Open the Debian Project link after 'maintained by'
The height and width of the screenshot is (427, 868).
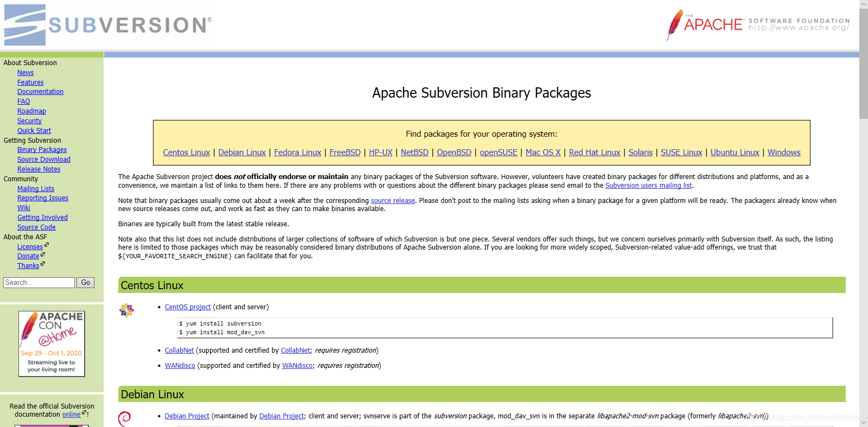pyautogui.click(x=282, y=416)
